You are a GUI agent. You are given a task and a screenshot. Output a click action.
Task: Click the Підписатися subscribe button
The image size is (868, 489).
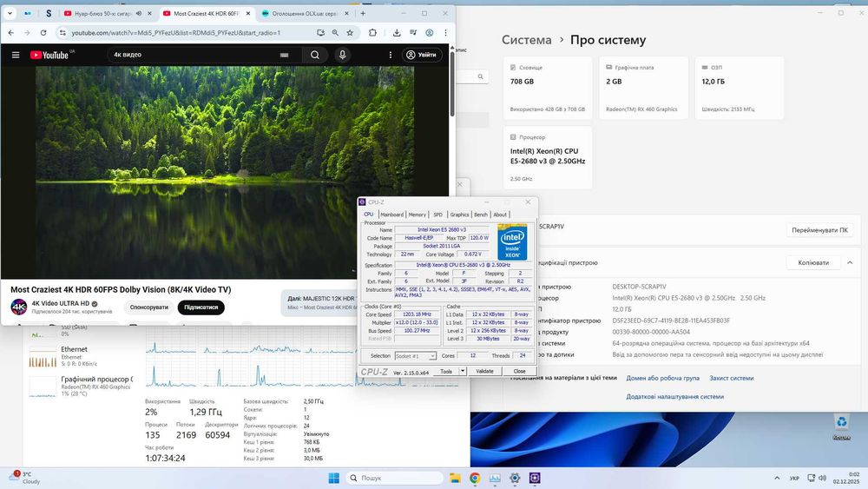point(201,307)
